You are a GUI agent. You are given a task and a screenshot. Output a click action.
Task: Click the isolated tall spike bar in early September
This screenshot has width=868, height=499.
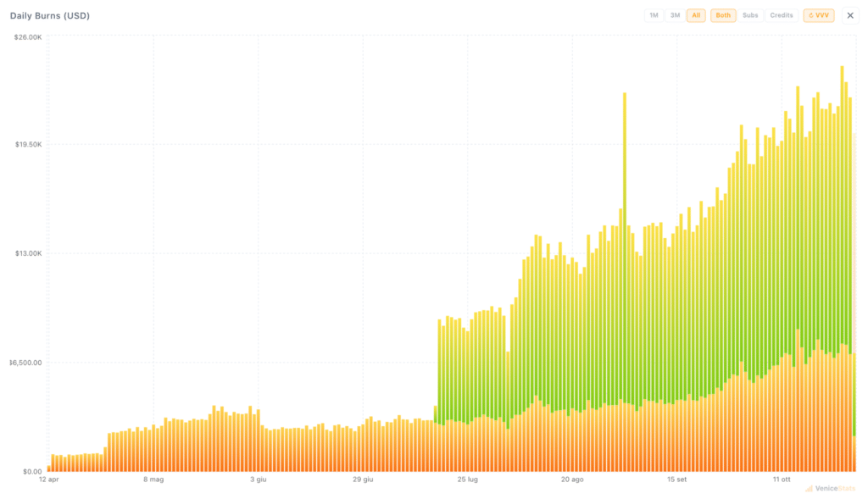pyautogui.click(x=625, y=282)
